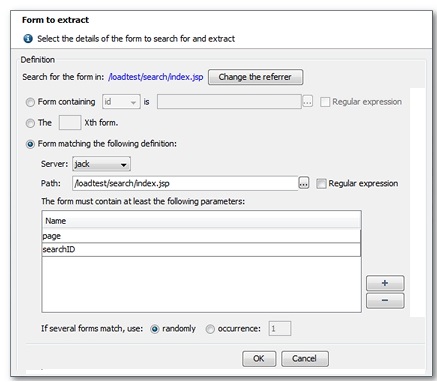Dismiss the dialog with Cancel
Viewport: 437px width, 382px height.
click(305, 359)
